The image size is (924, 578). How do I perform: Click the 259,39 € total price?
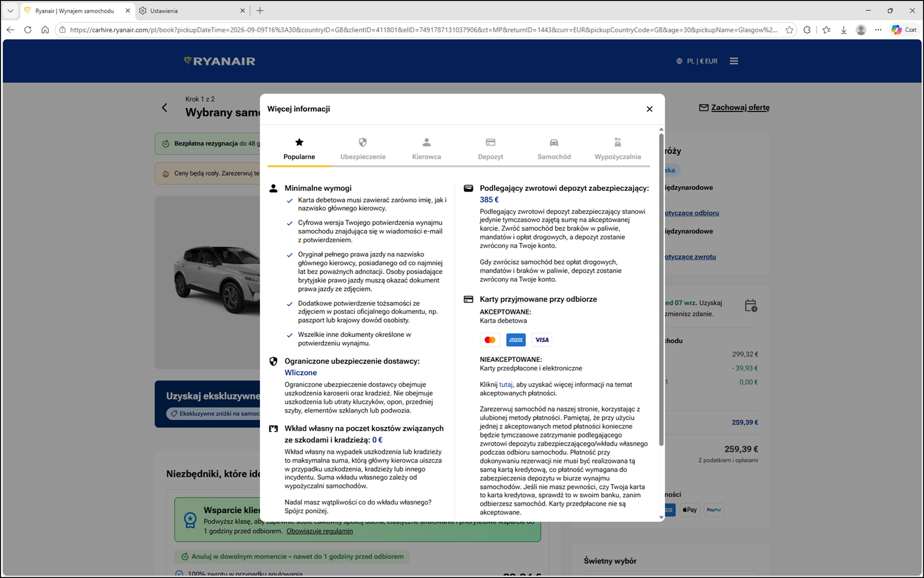[741, 449]
